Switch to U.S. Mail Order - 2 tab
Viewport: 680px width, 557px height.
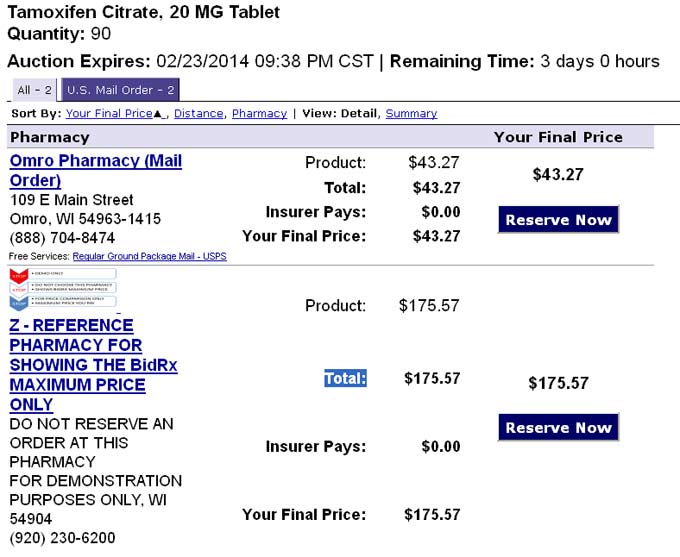click(121, 90)
